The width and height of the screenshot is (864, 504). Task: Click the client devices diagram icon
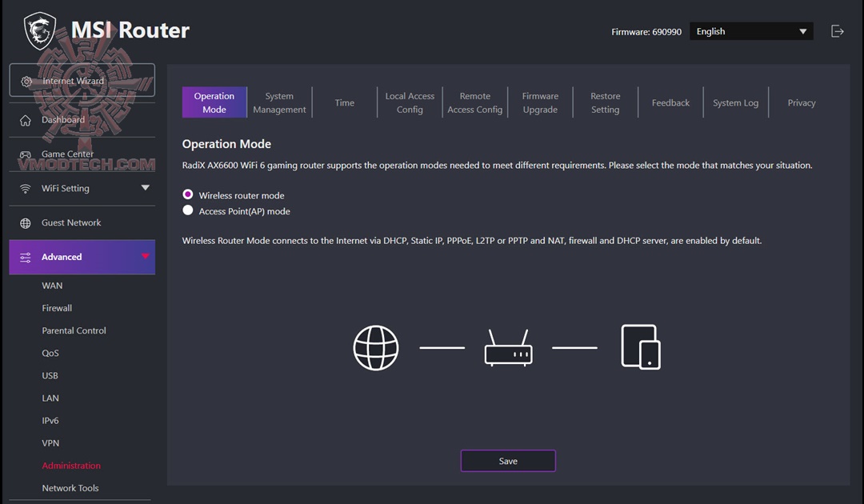pos(641,346)
